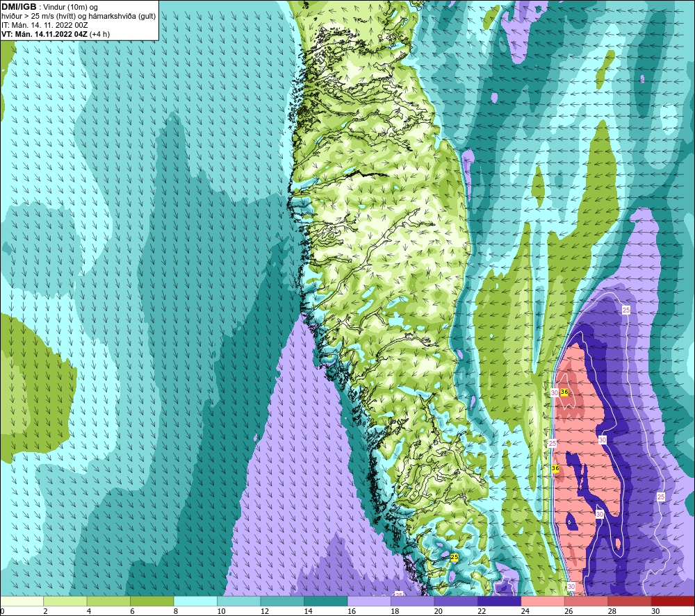This screenshot has width=695, height=616.
Task: Click the lavender 16–18 m/s legend swatch
Action: pos(369,601)
